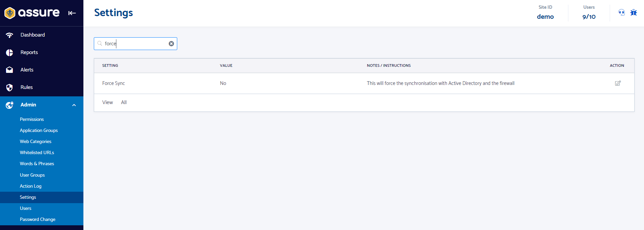Screen dimensions: 644x230
Task: Click the Alerts envelope icon
Action: coord(9,70)
